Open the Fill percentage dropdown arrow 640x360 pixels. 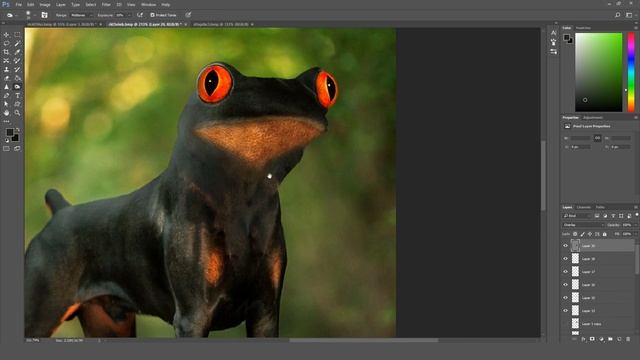click(635, 234)
